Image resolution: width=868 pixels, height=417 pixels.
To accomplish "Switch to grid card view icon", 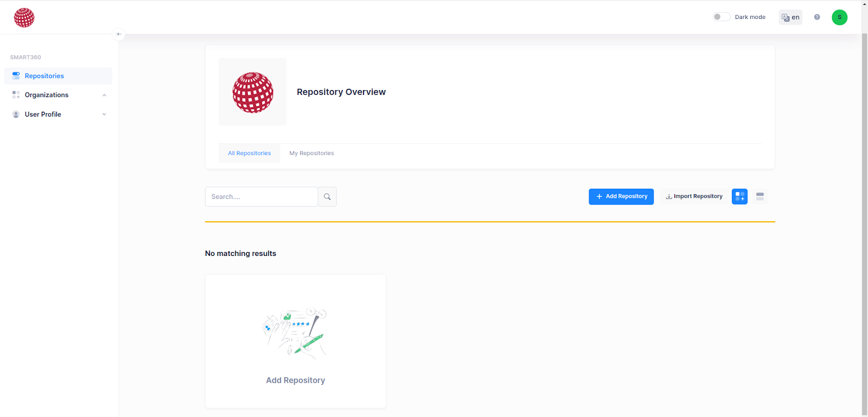I will [x=739, y=197].
